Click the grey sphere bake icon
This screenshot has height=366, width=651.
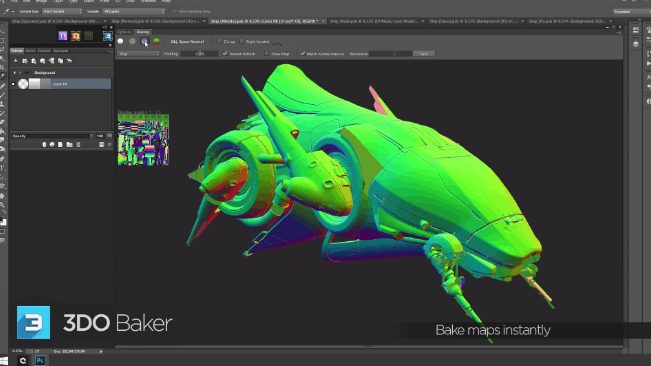(132, 41)
